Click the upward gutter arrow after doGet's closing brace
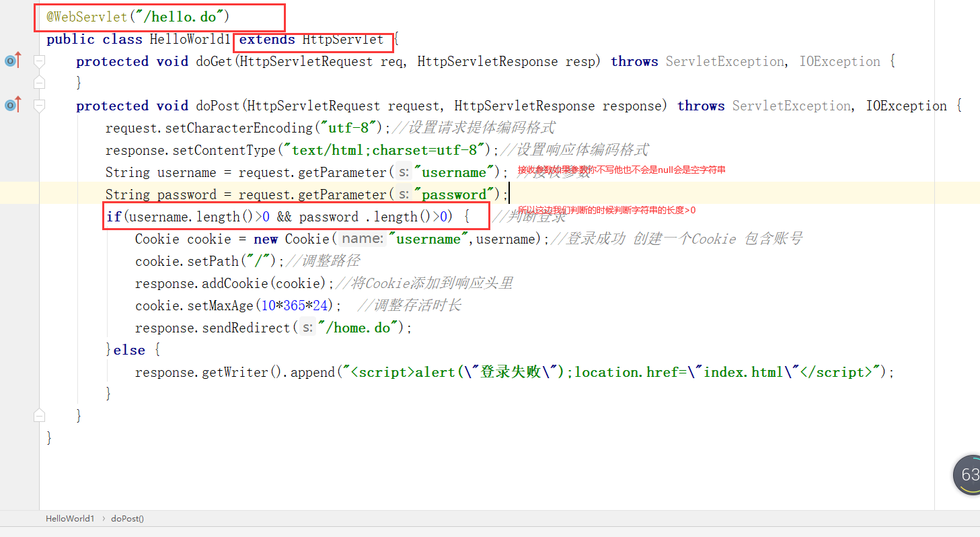The height and width of the screenshot is (537, 980). (38, 82)
